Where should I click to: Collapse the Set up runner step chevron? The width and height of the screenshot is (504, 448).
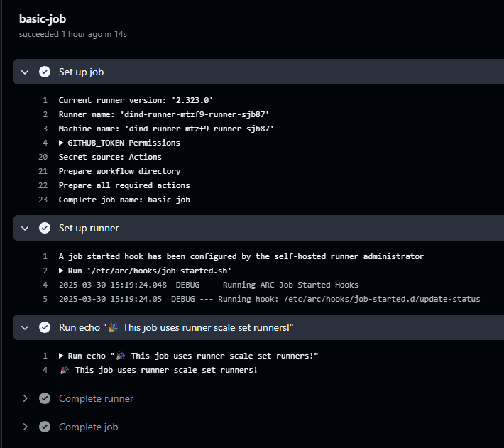[26, 228]
